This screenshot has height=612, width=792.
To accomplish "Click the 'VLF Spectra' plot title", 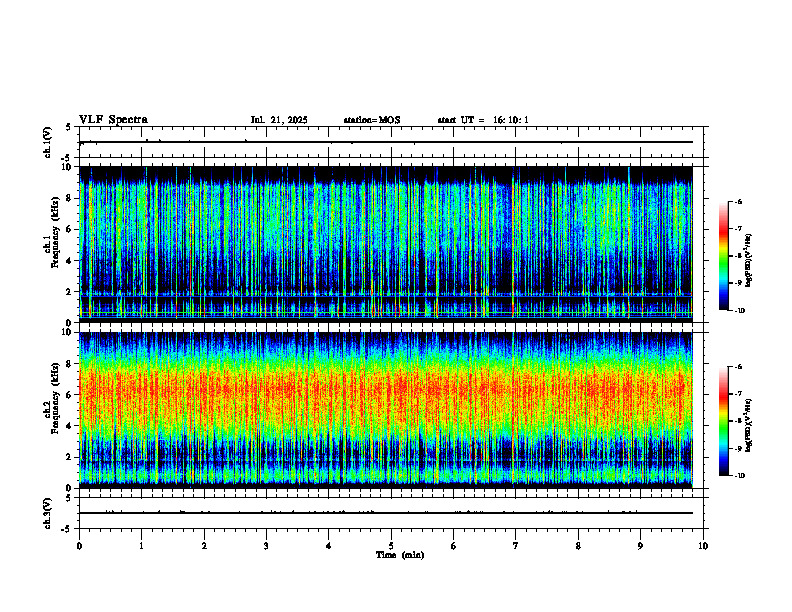I will click(113, 120).
